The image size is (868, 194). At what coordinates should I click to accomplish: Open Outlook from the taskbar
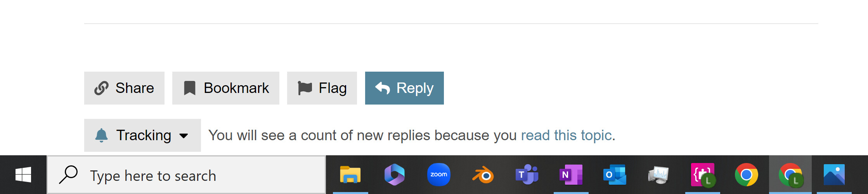[x=615, y=175]
